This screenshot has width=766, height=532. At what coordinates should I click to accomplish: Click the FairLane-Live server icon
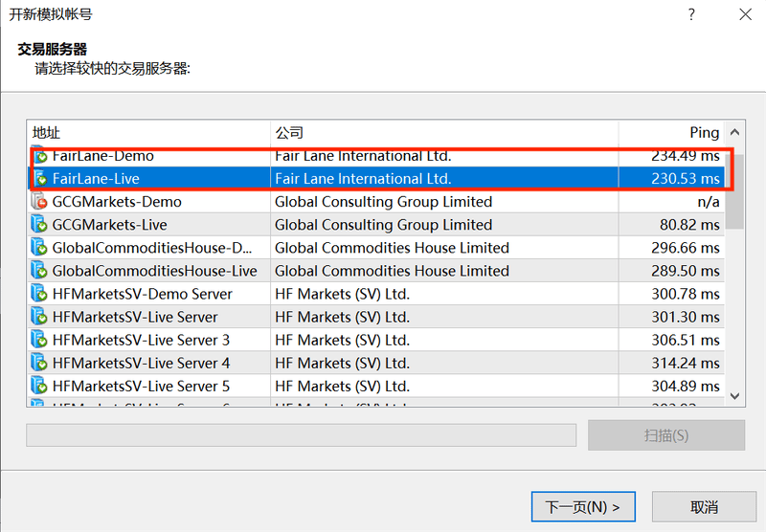point(39,178)
